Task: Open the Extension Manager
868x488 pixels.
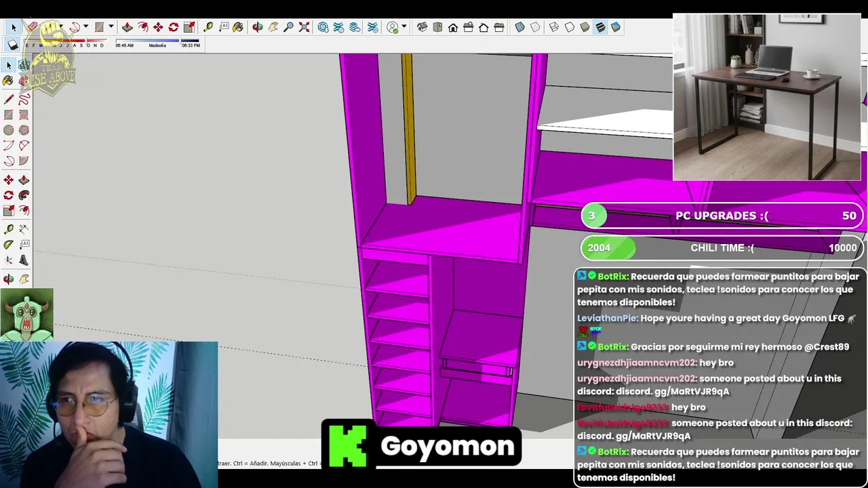Action: 372,27
